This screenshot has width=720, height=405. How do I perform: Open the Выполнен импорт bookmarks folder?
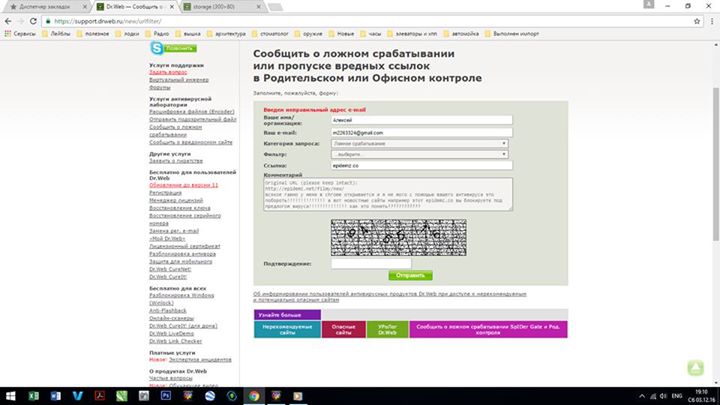pos(512,34)
